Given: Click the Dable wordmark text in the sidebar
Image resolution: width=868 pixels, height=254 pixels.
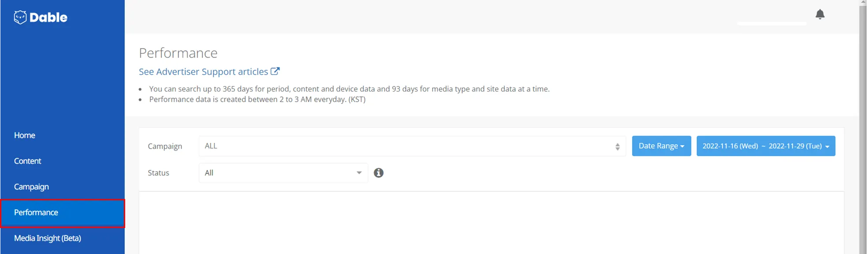Looking at the screenshot, I should click(48, 18).
